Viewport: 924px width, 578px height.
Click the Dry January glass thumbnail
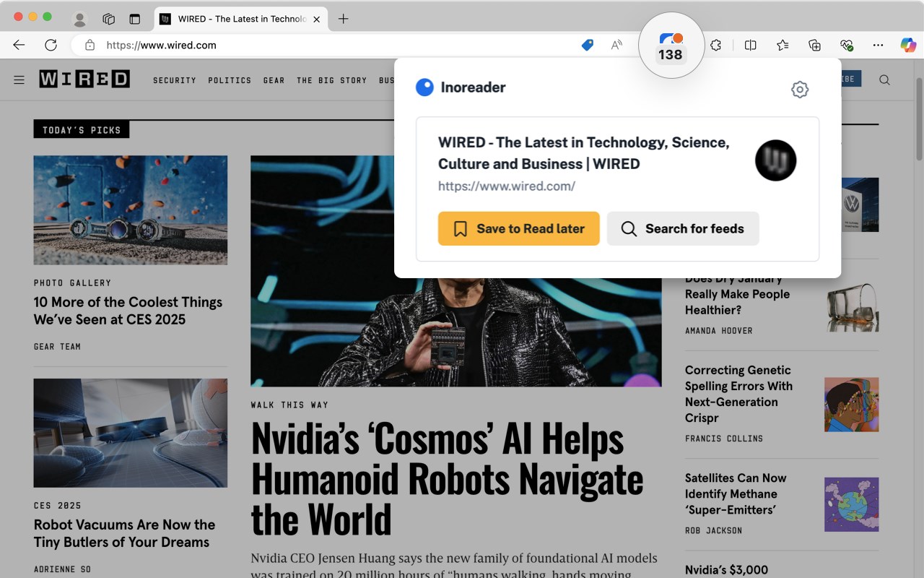point(852,305)
